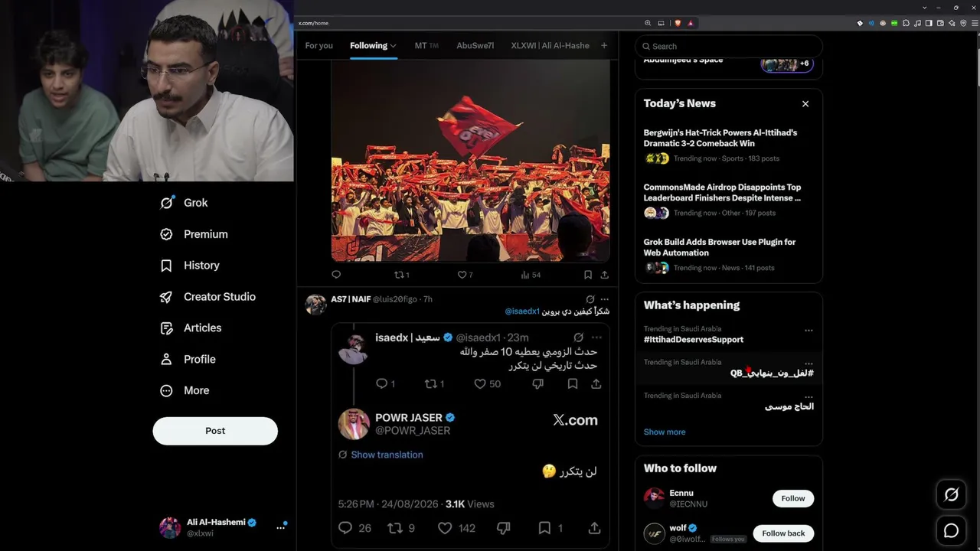Dislike isaedx's quoted post

pyautogui.click(x=537, y=383)
